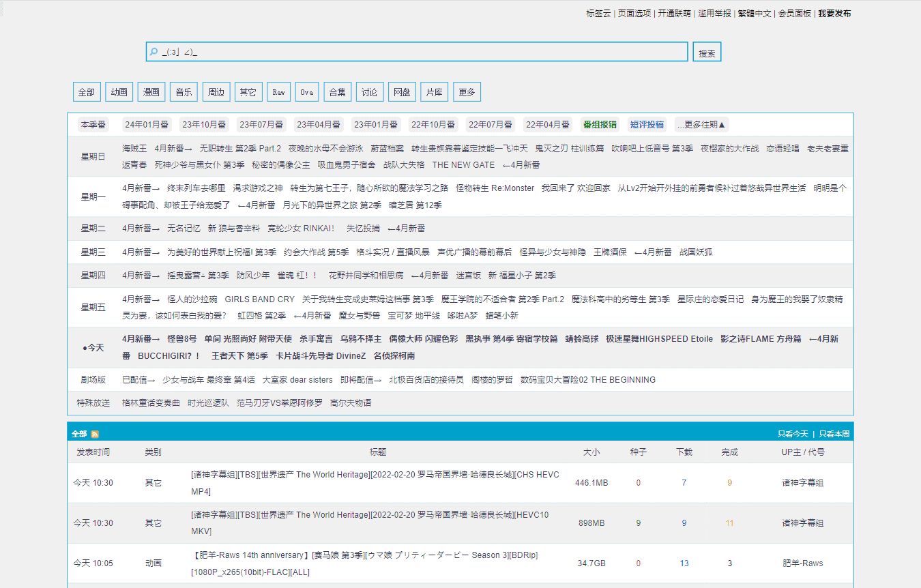Image resolution: width=921 pixels, height=588 pixels.
Task: Open the 周边 category
Action: tap(216, 92)
